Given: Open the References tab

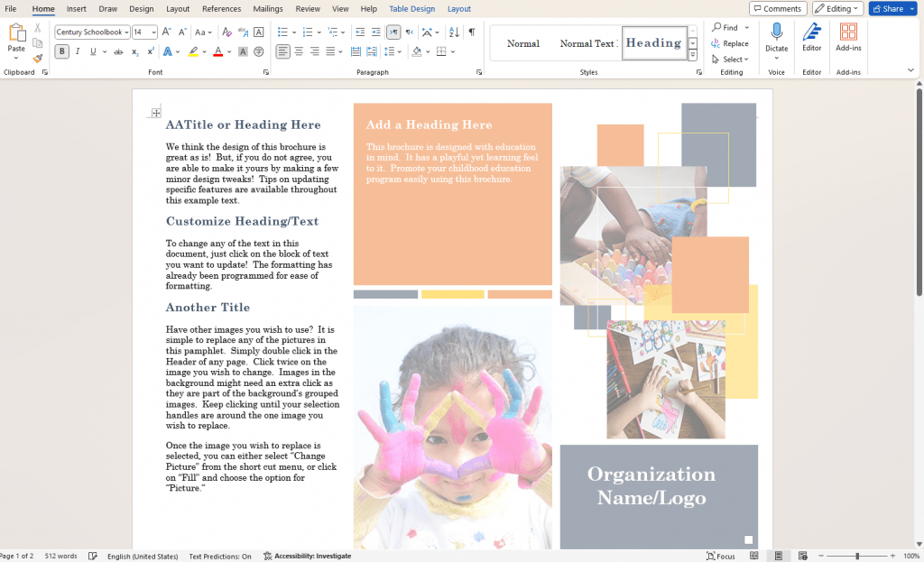Looking at the screenshot, I should tap(222, 9).
